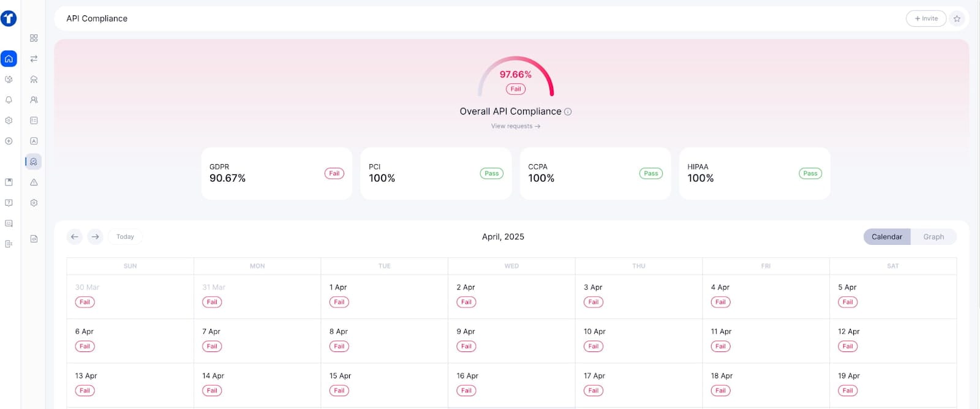Image resolution: width=980 pixels, height=409 pixels.
Task: Select the 12 Apr calendar cell
Action: pos(892,341)
